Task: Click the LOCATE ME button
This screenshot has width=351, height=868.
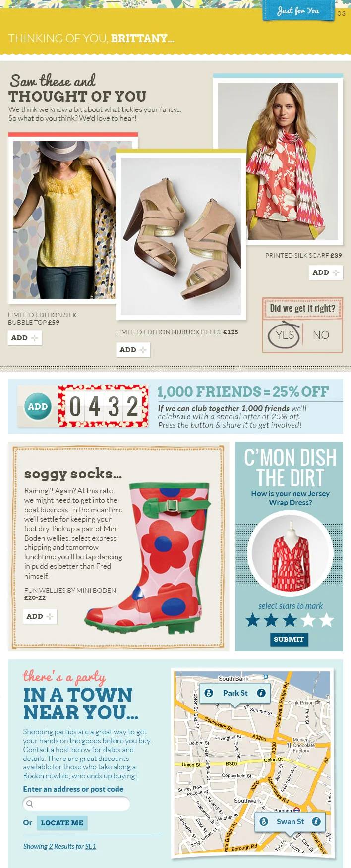Action: pyautogui.click(x=62, y=823)
